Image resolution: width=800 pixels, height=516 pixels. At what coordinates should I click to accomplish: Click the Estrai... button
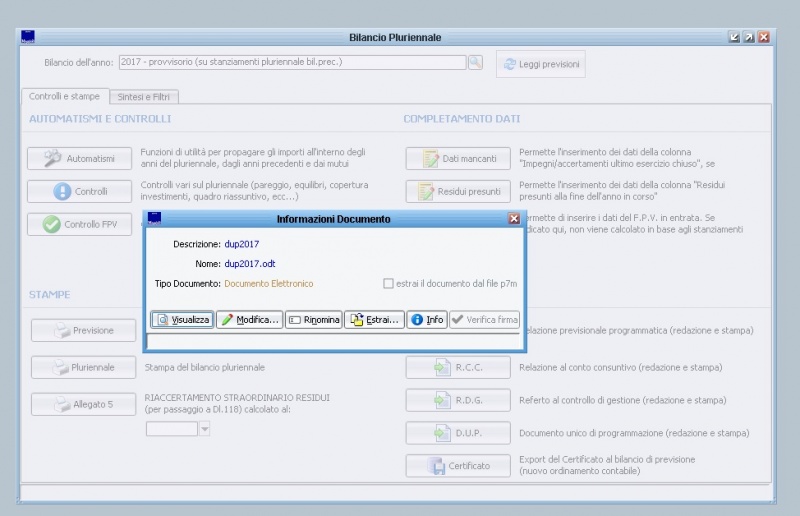pyautogui.click(x=374, y=320)
